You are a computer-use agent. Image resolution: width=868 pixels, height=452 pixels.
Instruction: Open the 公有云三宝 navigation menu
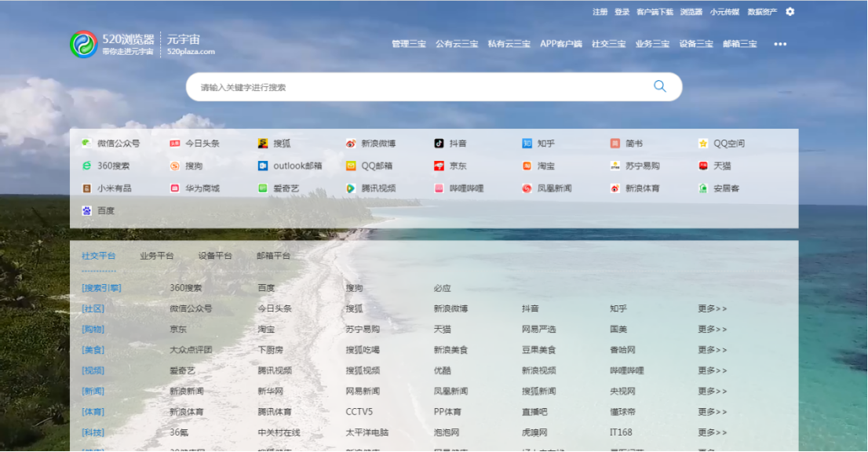coord(457,44)
